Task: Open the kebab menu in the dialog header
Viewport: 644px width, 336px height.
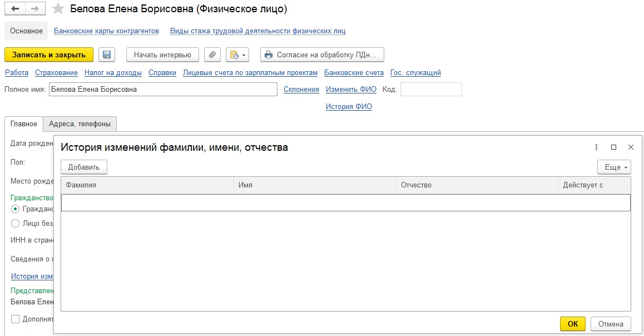Action: (597, 147)
